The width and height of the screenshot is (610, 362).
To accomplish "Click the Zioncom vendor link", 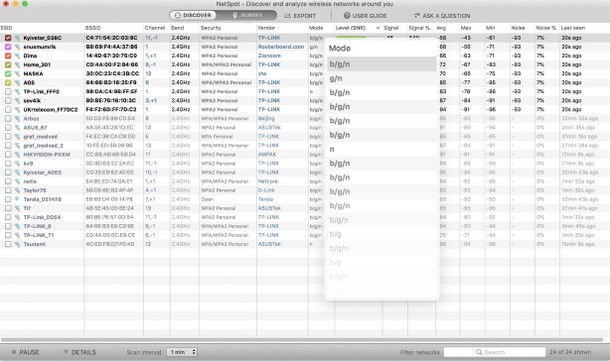I will tap(269, 56).
